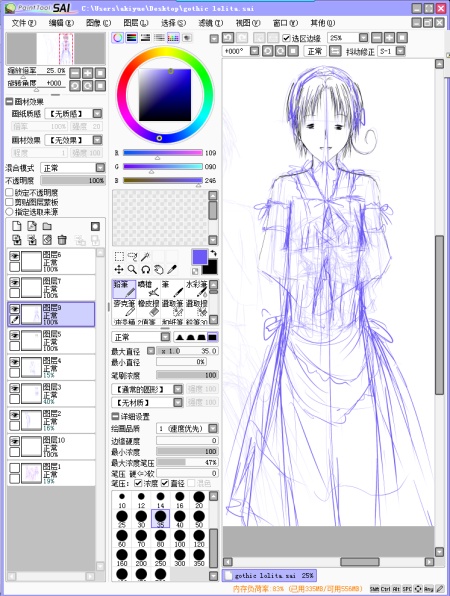Switch to gothic lolita.sai document tab
The width and height of the screenshot is (450, 596).
point(269,575)
